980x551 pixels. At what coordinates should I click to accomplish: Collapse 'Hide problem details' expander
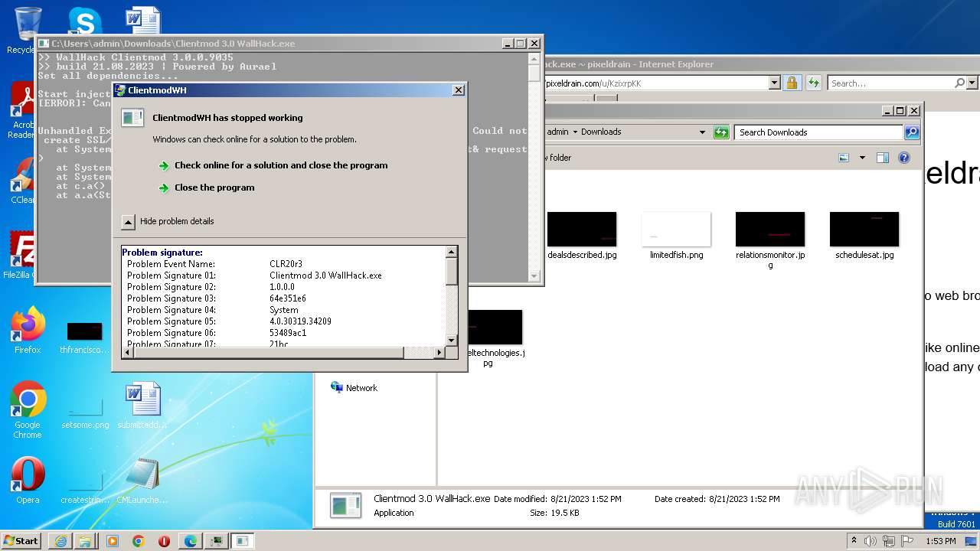[129, 221]
